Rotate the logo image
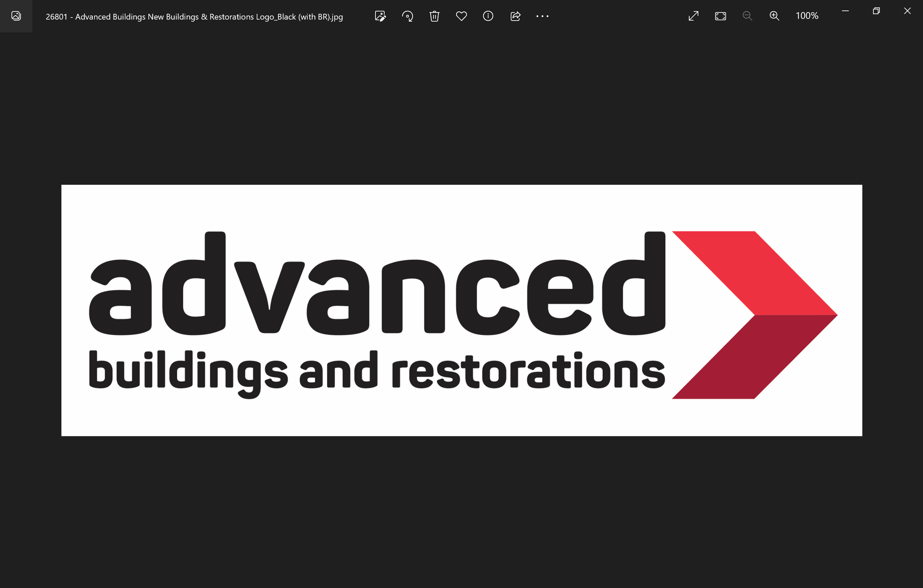The height and width of the screenshot is (588, 923). tap(408, 16)
